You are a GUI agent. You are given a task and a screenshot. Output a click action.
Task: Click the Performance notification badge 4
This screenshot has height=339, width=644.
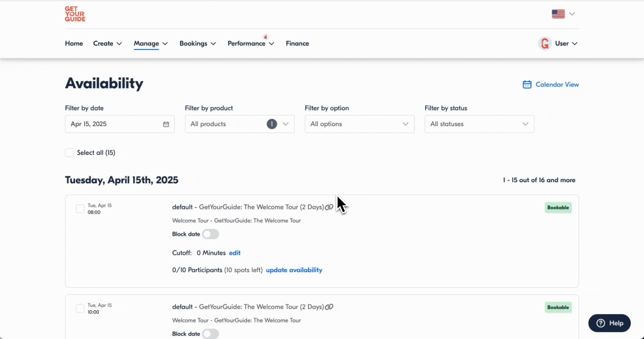(266, 37)
